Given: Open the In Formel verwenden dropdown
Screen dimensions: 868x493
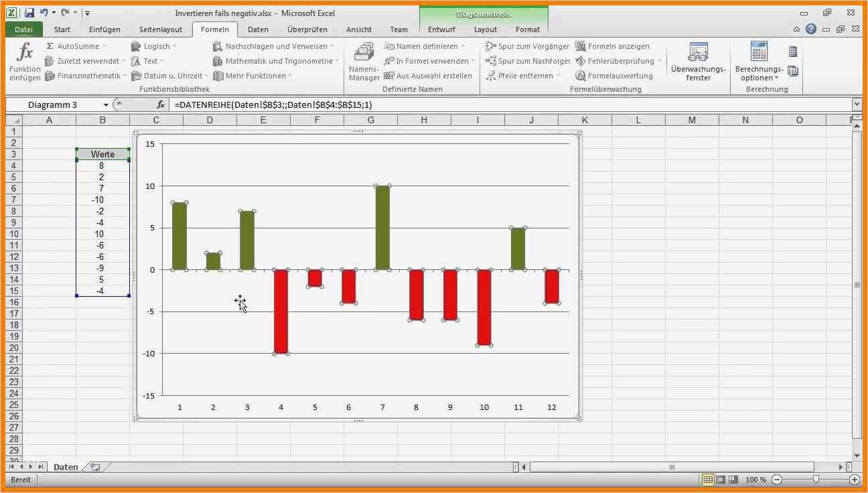Looking at the screenshot, I should click(x=473, y=61).
